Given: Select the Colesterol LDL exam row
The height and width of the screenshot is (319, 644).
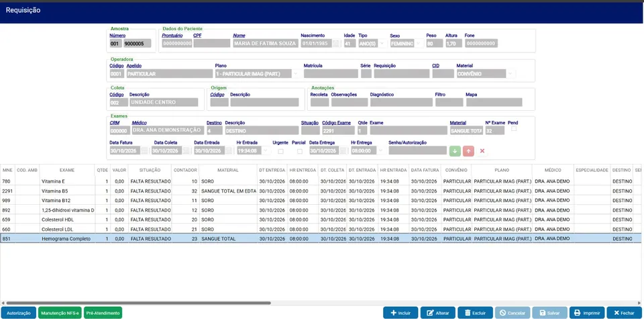Looking at the screenshot, I should pos(321,229).
